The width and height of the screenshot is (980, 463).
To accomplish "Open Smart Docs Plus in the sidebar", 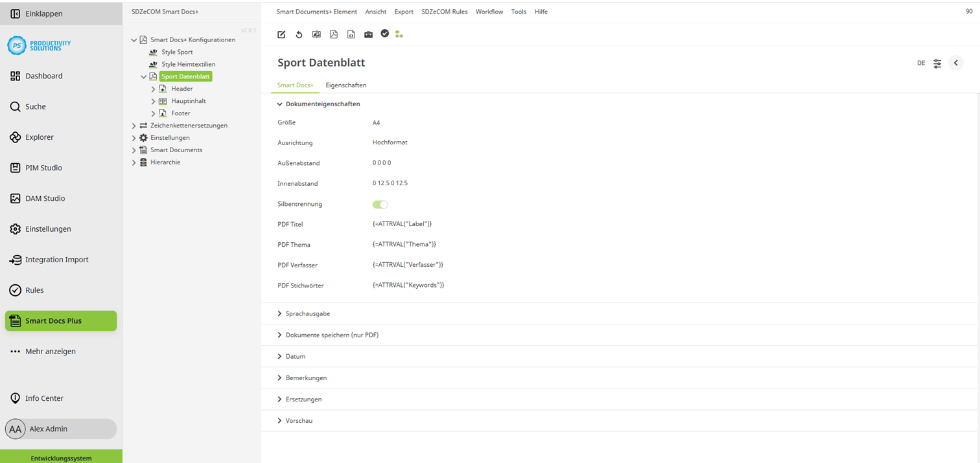I will pos(61,321).
